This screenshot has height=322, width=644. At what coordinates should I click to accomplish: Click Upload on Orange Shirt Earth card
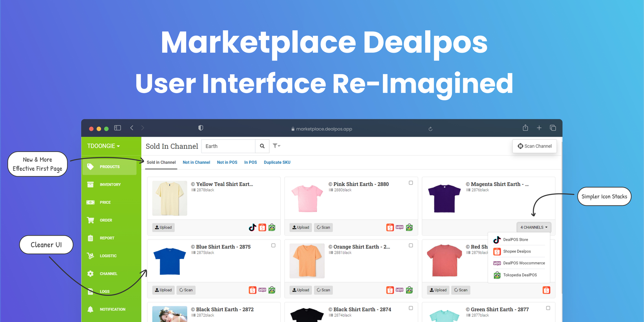point(301,290)
